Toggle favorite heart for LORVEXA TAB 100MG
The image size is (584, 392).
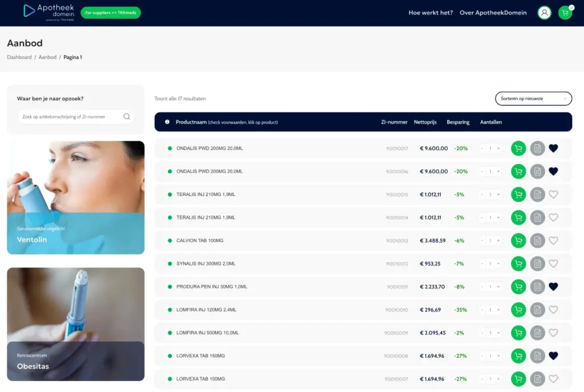(553, 379)
